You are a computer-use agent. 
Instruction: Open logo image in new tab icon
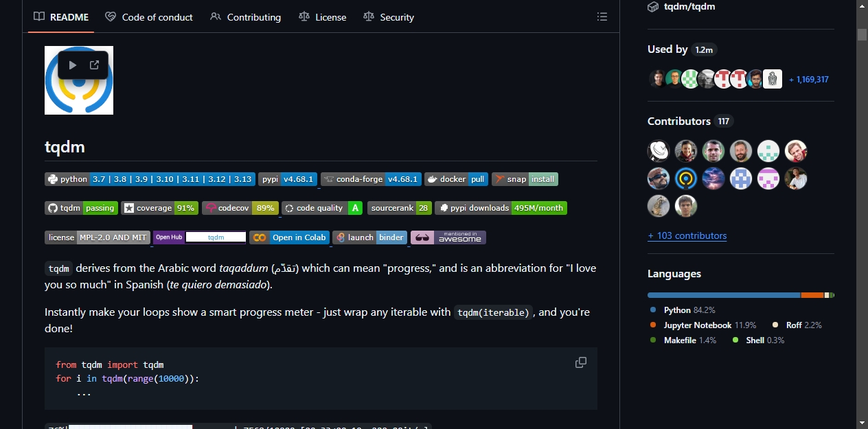(95, 65)
